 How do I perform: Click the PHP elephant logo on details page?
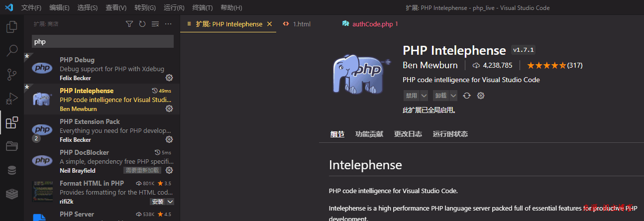(362, 74)
